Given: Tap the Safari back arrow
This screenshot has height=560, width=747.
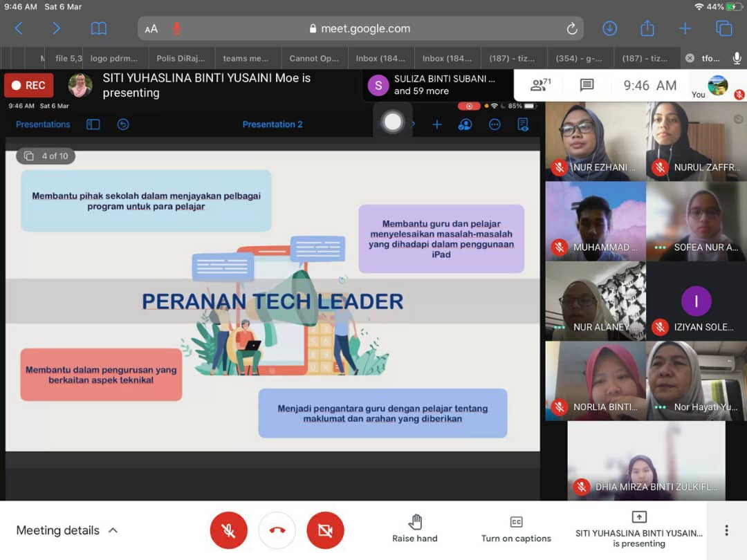Looking at the screenshot, I should pyautogui.click(x=19, y=28).
